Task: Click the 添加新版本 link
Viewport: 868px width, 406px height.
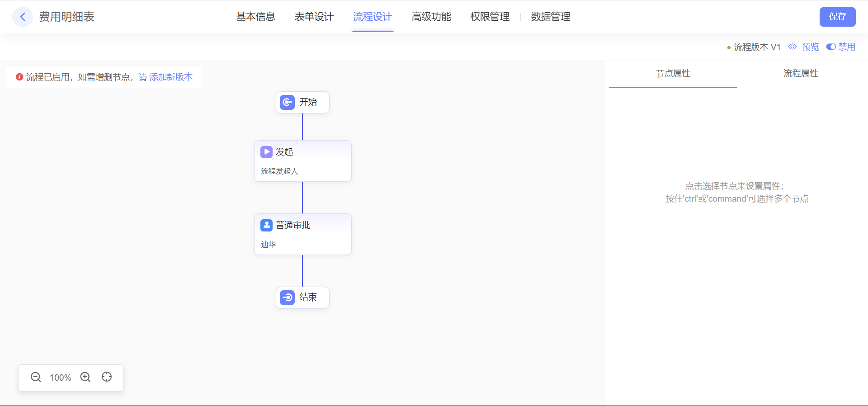Action: pos(171,77)
